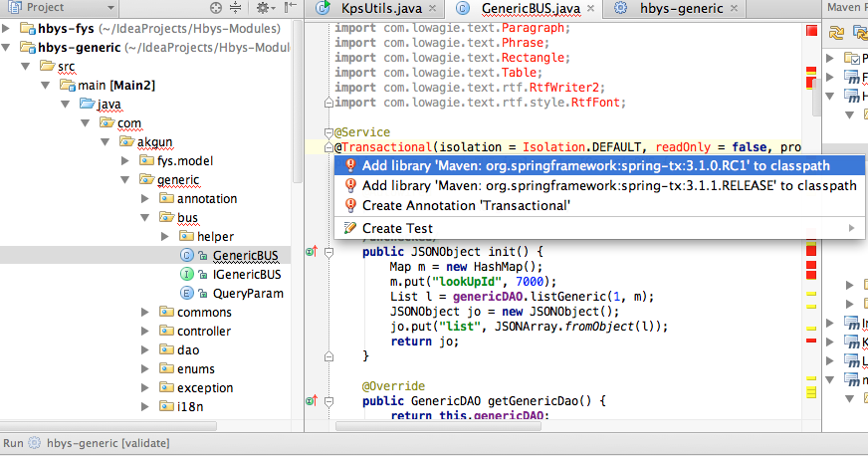
Task: Open the Project view dropdown
Action: point(110,8)
